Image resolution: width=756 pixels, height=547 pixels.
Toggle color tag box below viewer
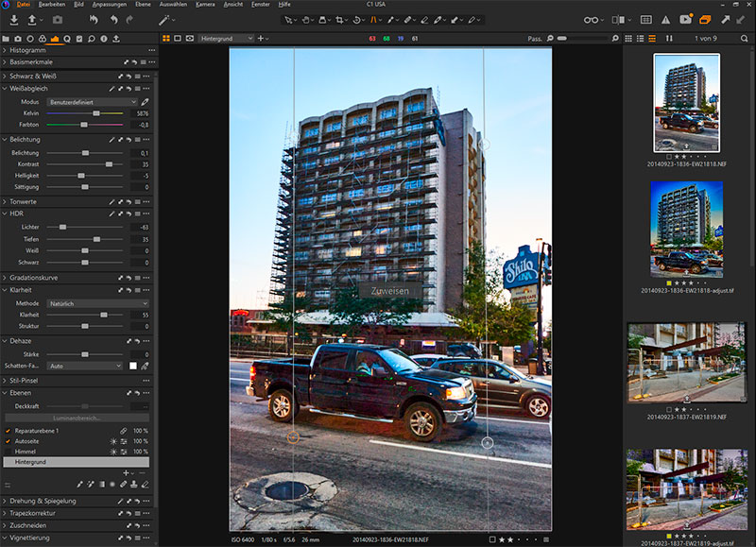[x=491, y=539]
